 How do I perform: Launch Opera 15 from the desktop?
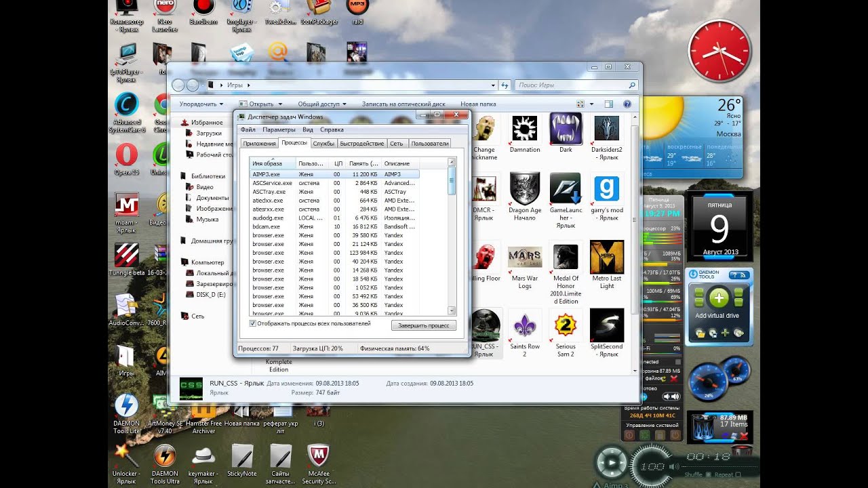click(x=127, y=160)
